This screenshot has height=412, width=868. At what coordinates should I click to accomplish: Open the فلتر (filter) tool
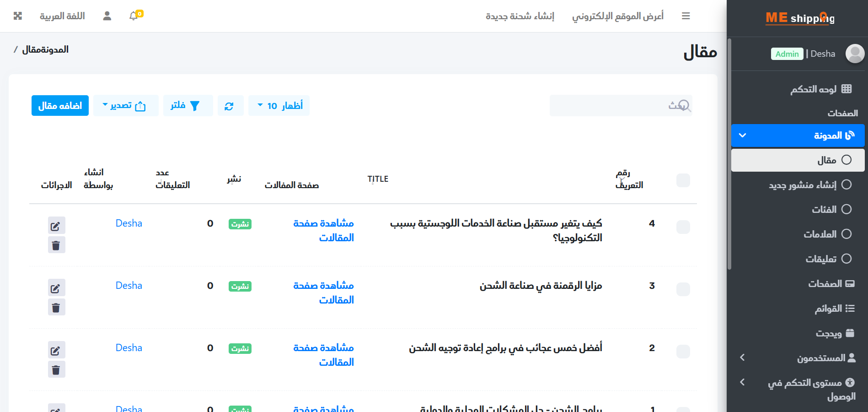coord(188,105)
